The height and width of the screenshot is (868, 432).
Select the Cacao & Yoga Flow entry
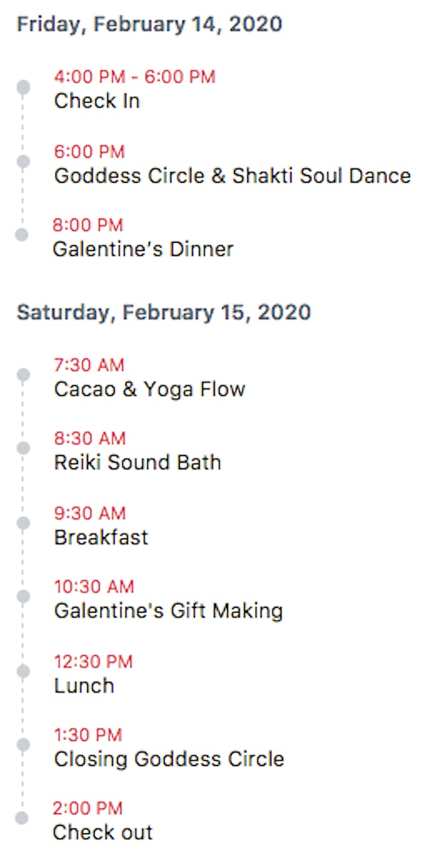point(149,390)
